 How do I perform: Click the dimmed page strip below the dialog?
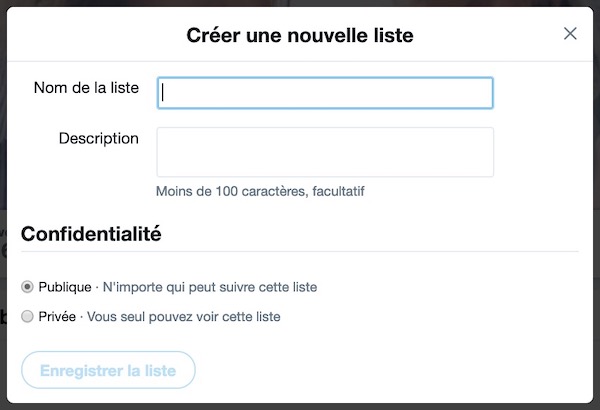[x=300, y=406]
